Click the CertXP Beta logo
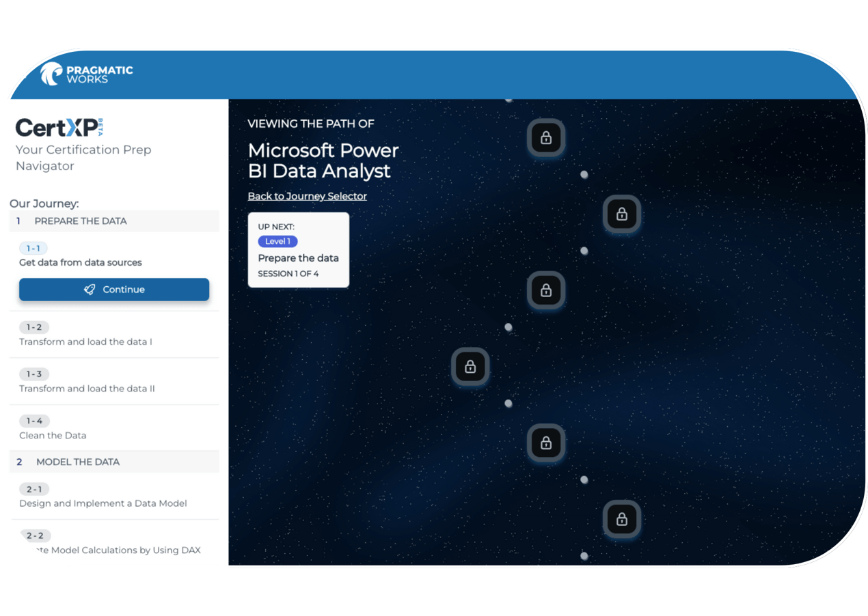 (59, 127)
